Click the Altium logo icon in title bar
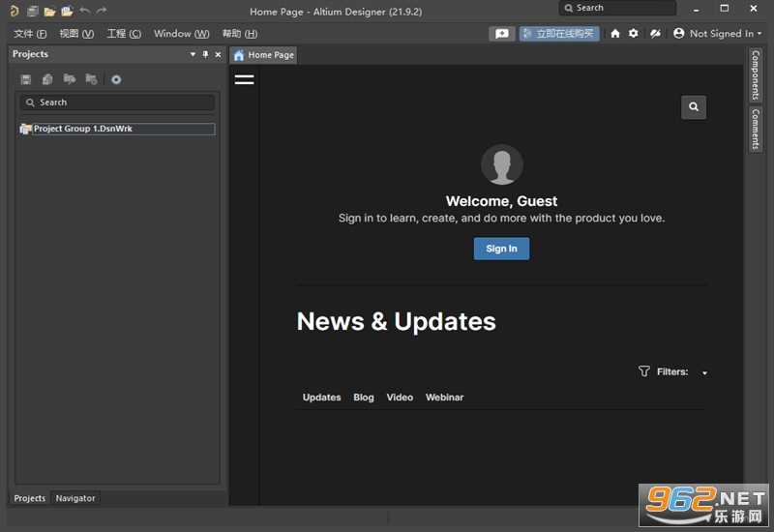774x532 pixels. (x=15, y=11)
